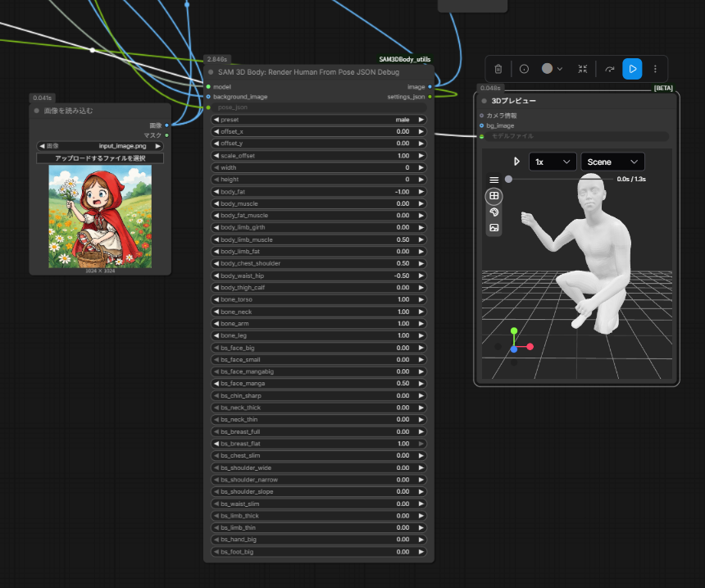This screenshot has height=588, width=705.
Task: Increase bs_shoulder_wide with its right arrow
Action: pos(421,468)
